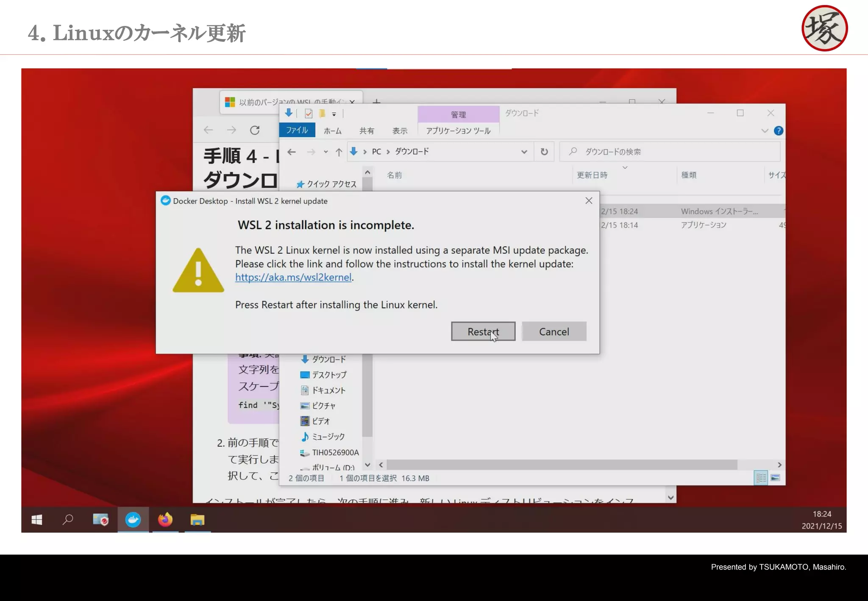Viewport: 868px width, 601px height.
Task: Open Docker Desktop from the taskbar
Action: coord(133,520)
